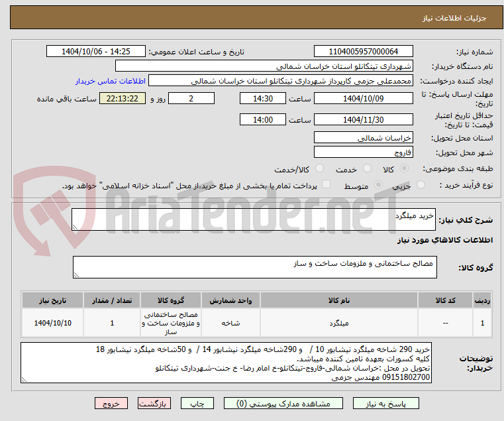
Task: Click the شاخه unit cell
Action: [230, 323]
